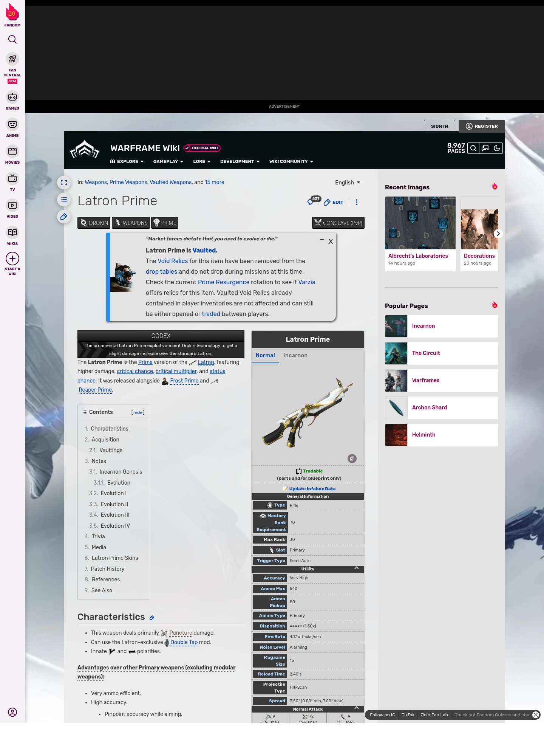Click the expand fullscreen page icon
544x756 pixels.
[x=64, y=183]
